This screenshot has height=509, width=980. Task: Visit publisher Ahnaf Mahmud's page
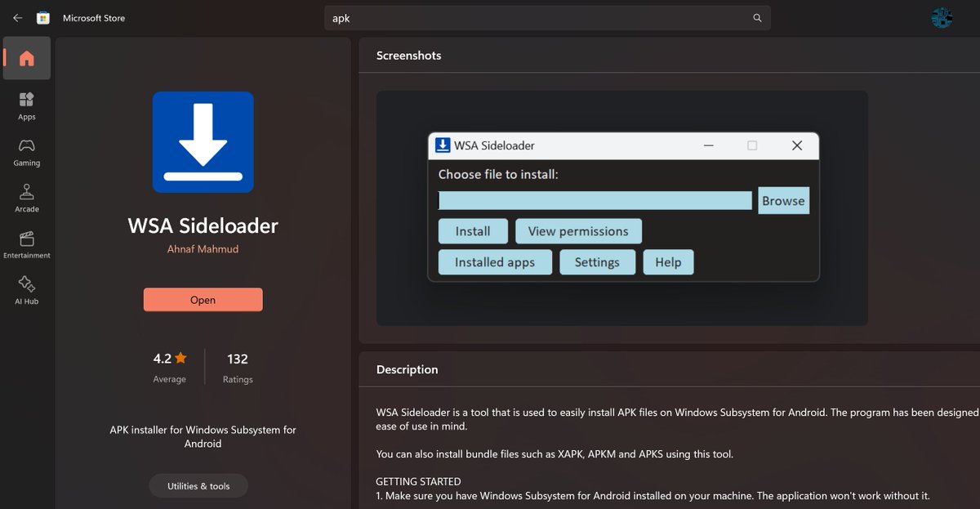coord(203,249)
